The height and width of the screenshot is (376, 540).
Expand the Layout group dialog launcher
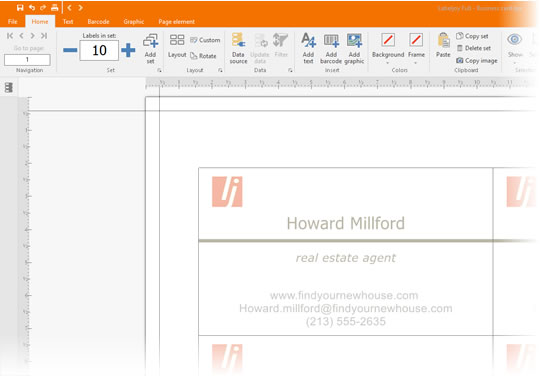tap(220, 70)
